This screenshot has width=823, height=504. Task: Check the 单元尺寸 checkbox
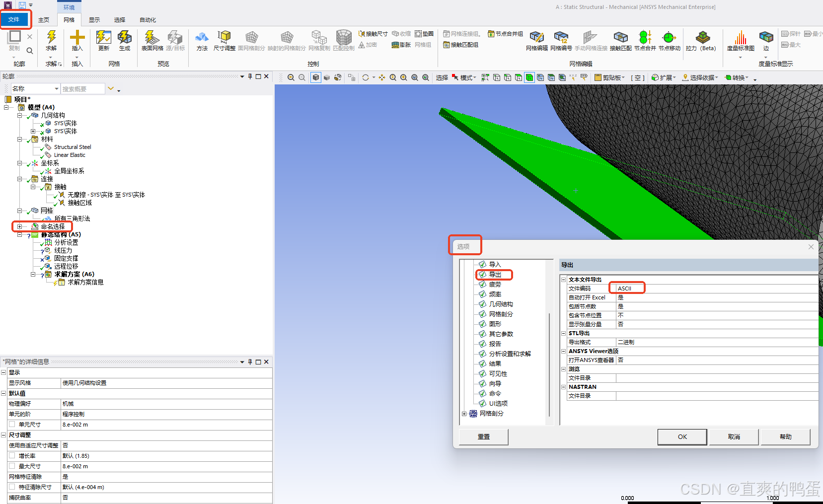pyautogui.click(x=11, y=425)
